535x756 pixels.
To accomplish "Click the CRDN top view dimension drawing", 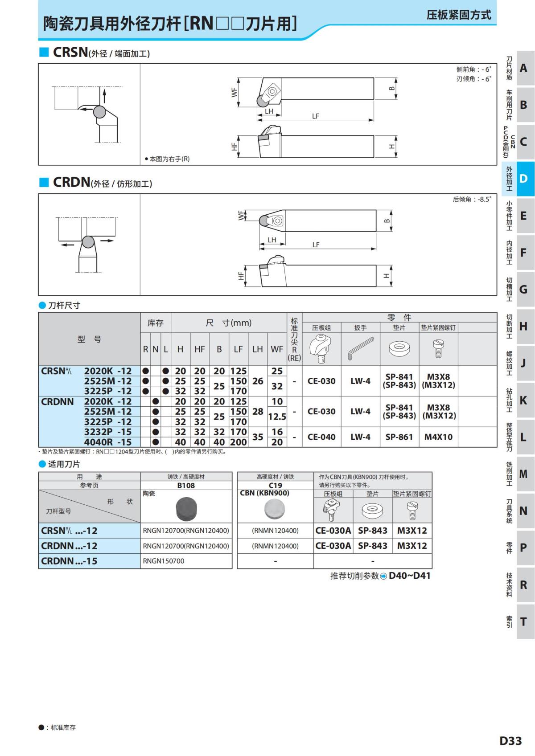I will (316, 229).
